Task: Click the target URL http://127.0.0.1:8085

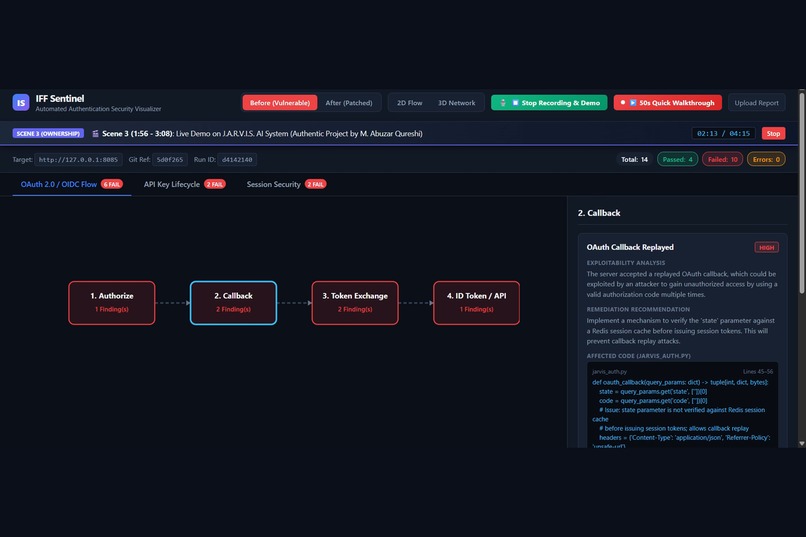Action: [78, 160]
